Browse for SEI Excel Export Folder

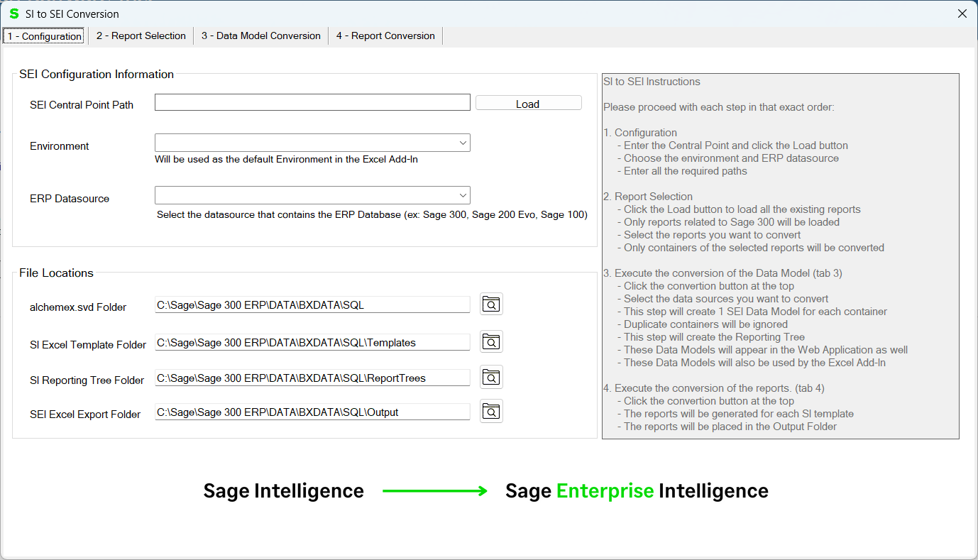tap(491, 412)
